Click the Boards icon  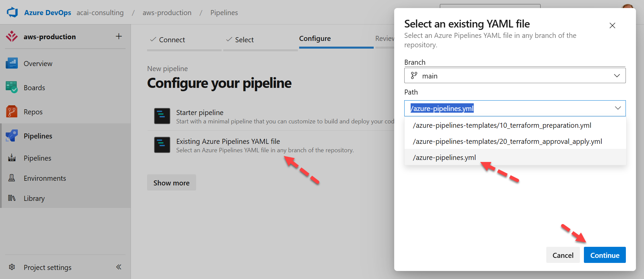(12, 88)
